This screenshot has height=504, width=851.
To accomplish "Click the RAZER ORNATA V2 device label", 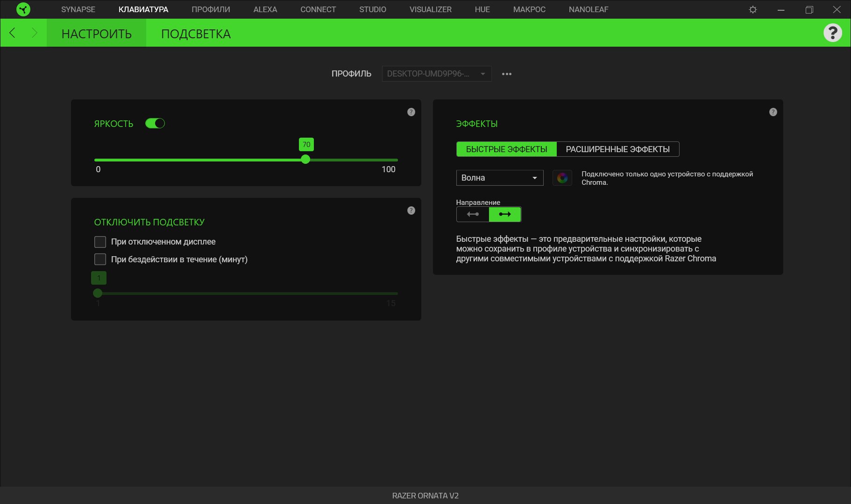I will click(x=425, y=496).
